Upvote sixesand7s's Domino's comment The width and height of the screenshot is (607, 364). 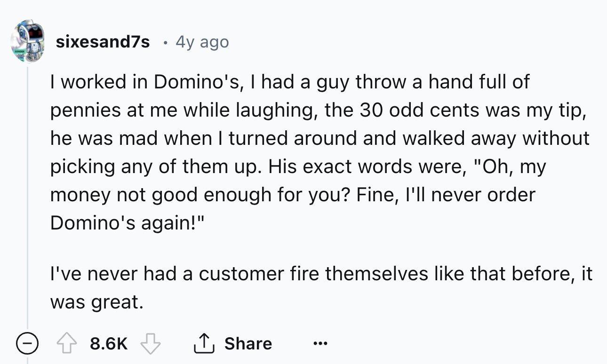pyautogui.click(x=67, y=343)
